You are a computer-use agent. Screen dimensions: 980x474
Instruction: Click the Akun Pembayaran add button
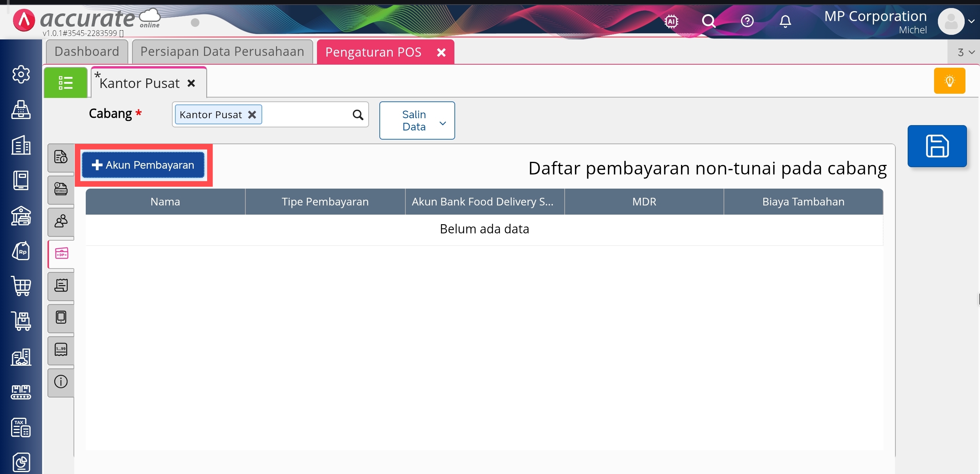coord(143,165)
